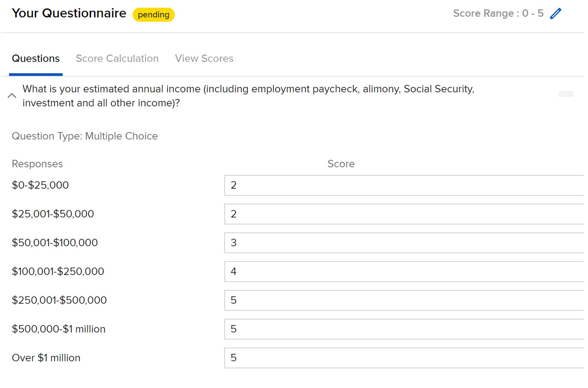Select the score input for $25,001-$50,000
Image resolution: width=588 pixels, height=388 pixels.
coord(404,214)
